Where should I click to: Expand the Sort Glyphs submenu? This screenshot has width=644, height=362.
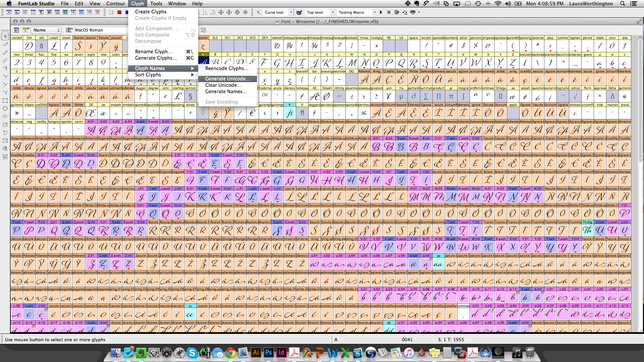[x=163, y=75]
